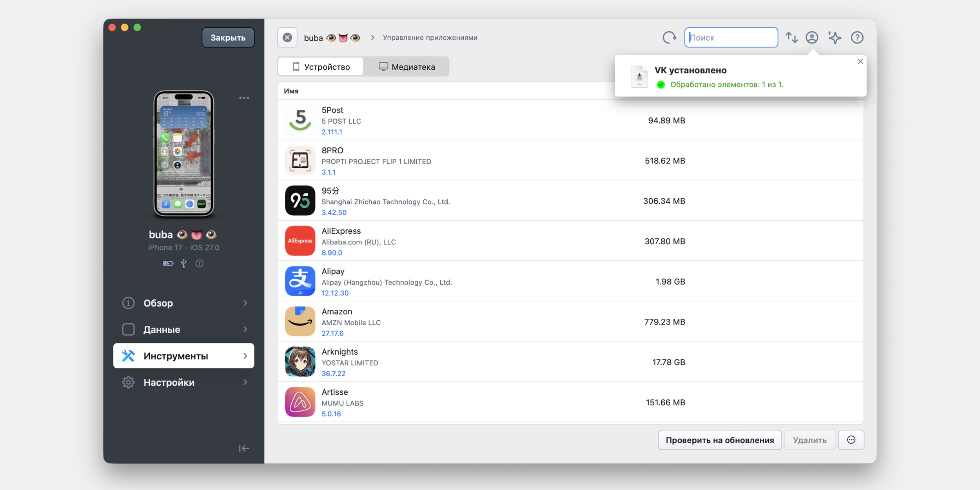The image size is (980, 490).
Task: Click the Alipay app icon
Action: point(300,281)
